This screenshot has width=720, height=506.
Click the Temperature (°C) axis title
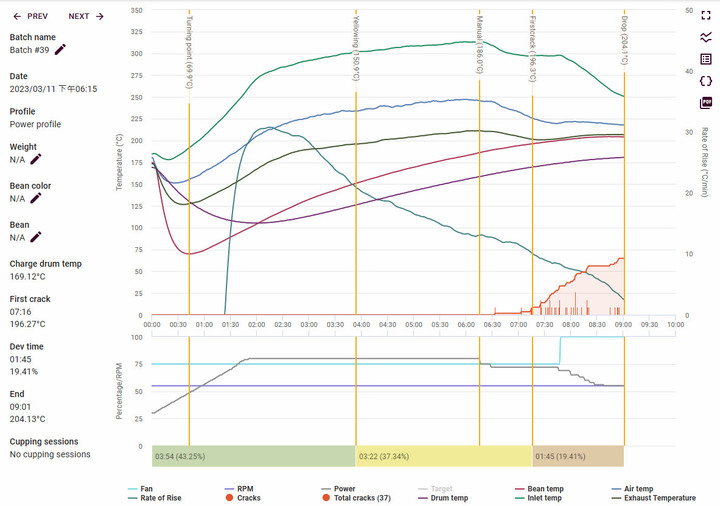pyautogui.click(x=119, y=162)
